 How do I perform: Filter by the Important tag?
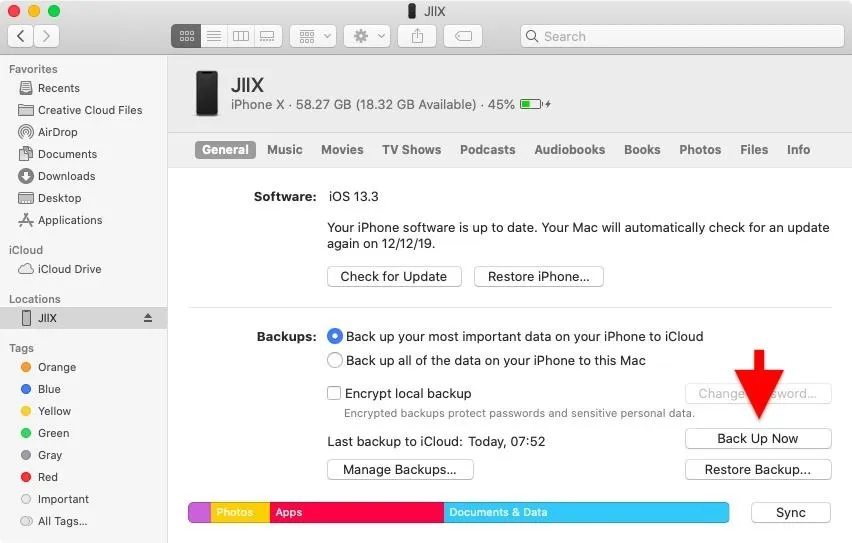[x=55, y=499]
